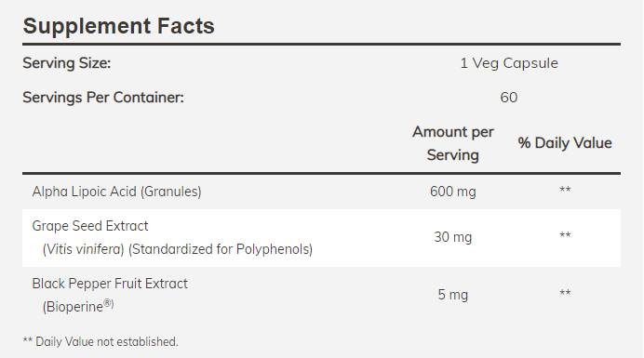The image size is (644, 358).
Task: Select the Serving Size label
Action: [66, 63]
